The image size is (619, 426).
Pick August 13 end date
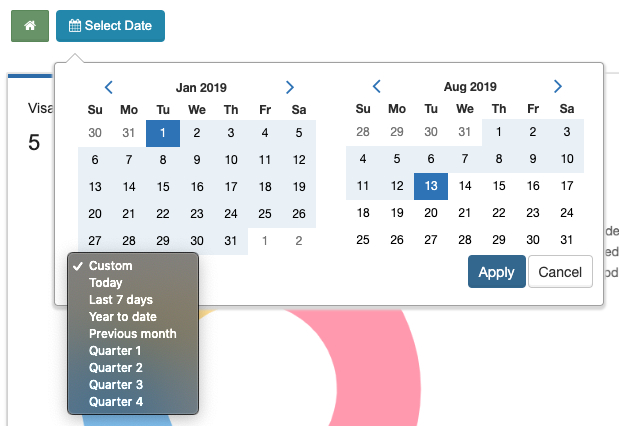(431, 186)
